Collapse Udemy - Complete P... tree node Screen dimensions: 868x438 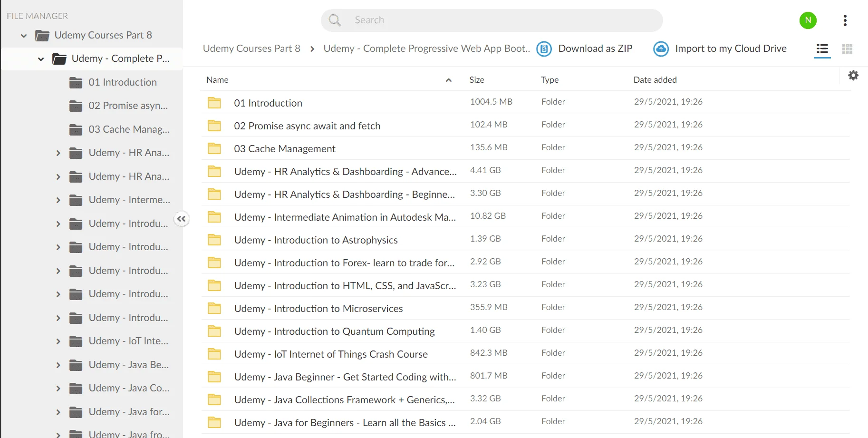pos(41,59)
